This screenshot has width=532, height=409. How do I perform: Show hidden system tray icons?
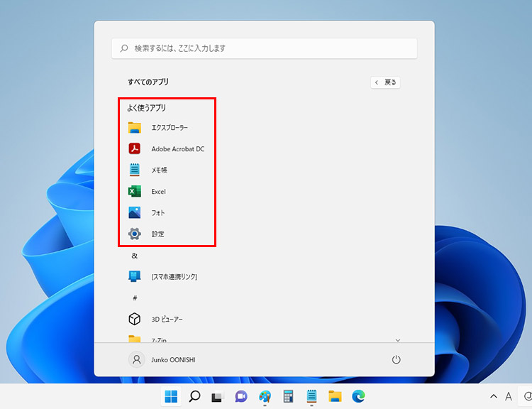(493, 396)
